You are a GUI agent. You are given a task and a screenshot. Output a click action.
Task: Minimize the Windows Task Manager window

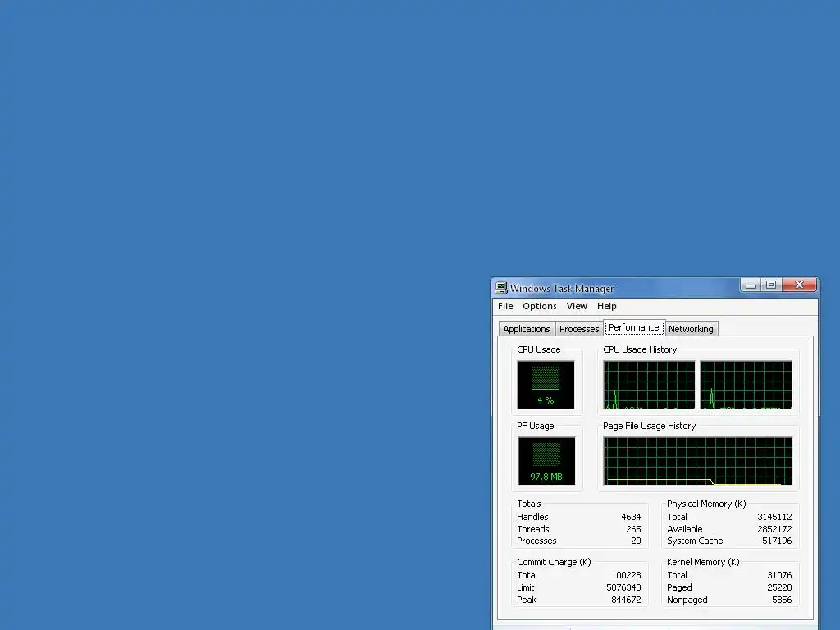coord(751,285)
